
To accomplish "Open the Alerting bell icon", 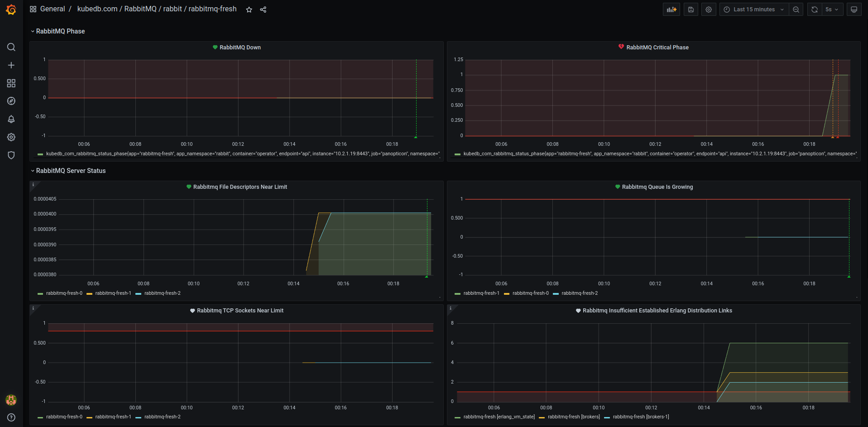I will [11, 119].
